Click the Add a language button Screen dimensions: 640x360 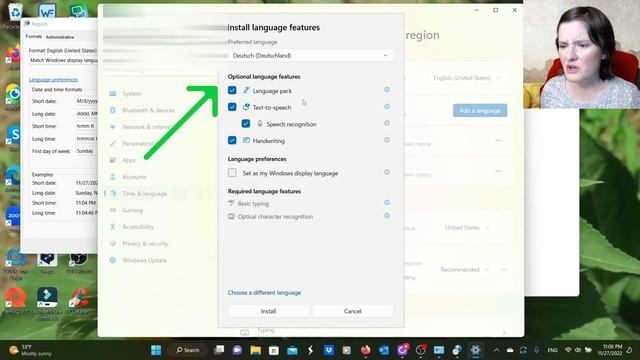(x=480, y=110)
